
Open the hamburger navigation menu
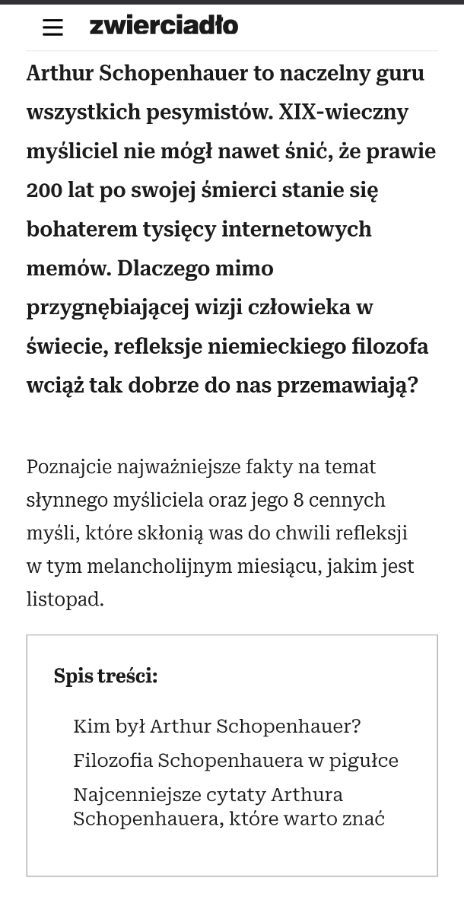[53, 27]
